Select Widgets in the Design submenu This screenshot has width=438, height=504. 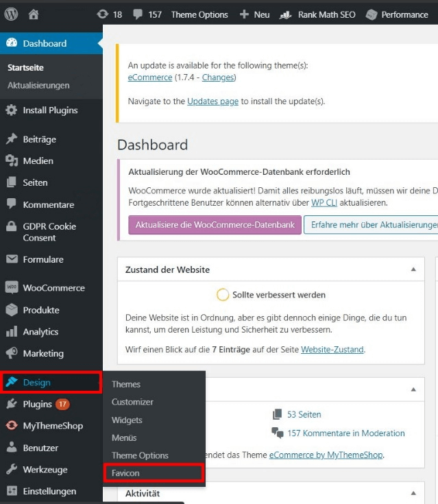[x=127, y=420]
